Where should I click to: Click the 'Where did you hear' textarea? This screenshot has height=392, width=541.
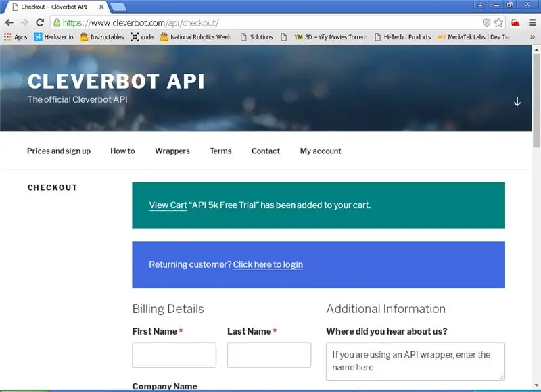415,362
